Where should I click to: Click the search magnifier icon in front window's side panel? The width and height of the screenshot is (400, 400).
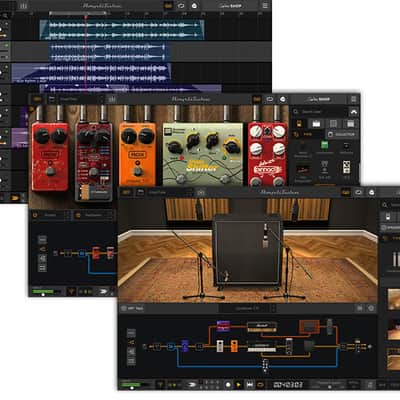pyautogui.click(x=385, y=205)
